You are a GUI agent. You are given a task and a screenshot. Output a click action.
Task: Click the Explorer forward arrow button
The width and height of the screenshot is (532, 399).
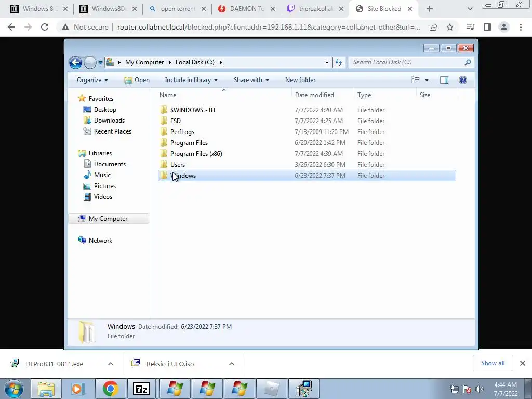(89, 62)
